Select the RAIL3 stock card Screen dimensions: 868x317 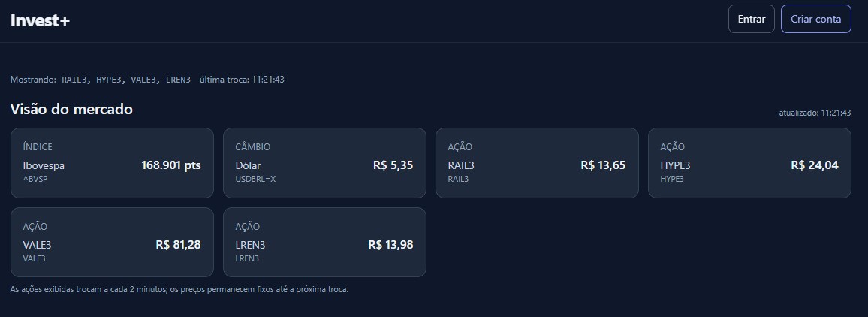pos(537,163)
